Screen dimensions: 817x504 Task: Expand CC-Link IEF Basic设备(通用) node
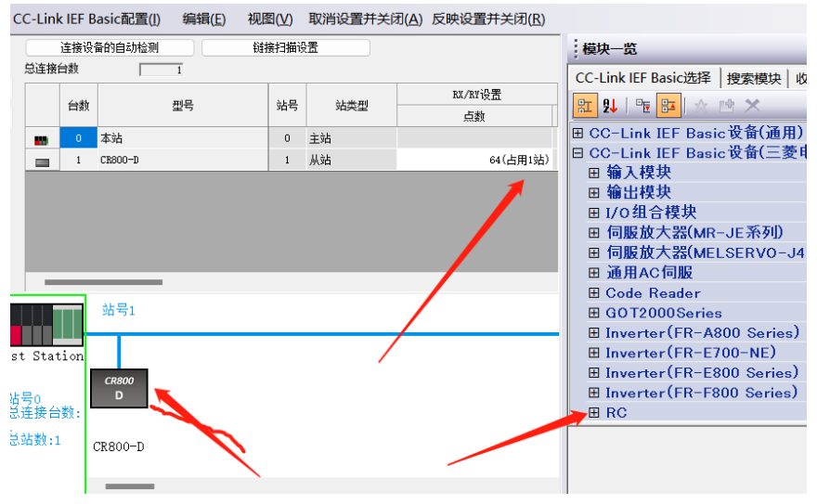[577, 134]
